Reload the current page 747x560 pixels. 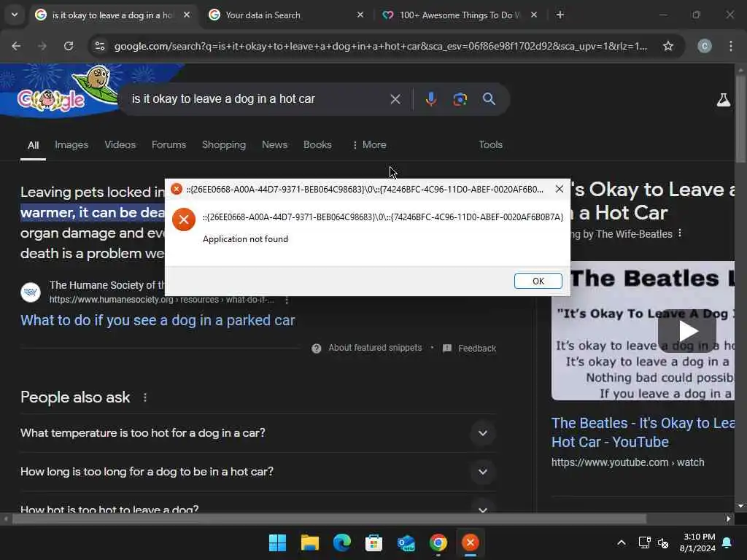tap(69, 46)
